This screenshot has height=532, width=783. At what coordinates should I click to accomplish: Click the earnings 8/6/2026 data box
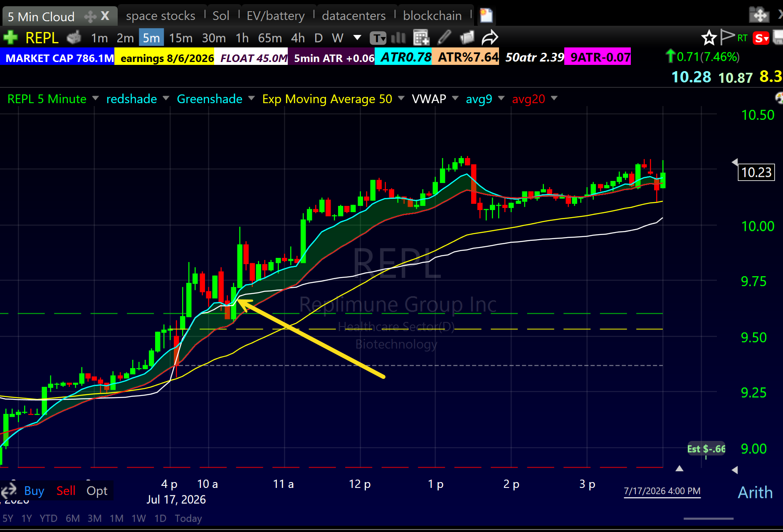tap(165, 57)
